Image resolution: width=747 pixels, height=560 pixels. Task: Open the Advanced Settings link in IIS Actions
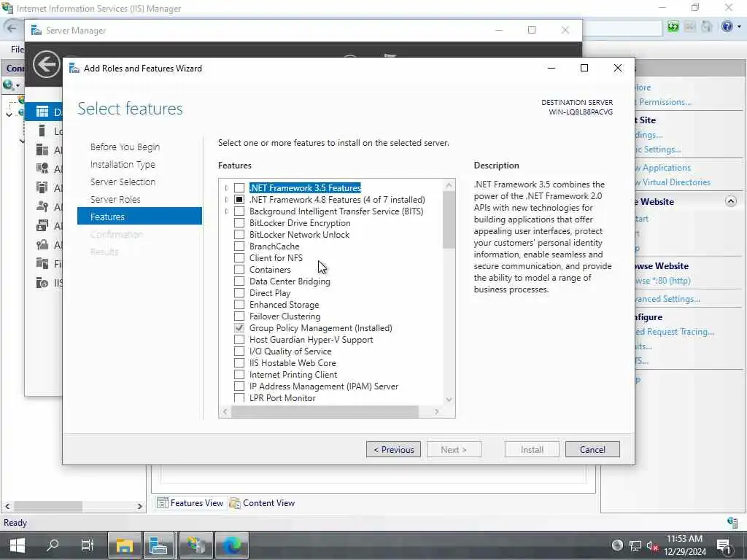[667, 299]
